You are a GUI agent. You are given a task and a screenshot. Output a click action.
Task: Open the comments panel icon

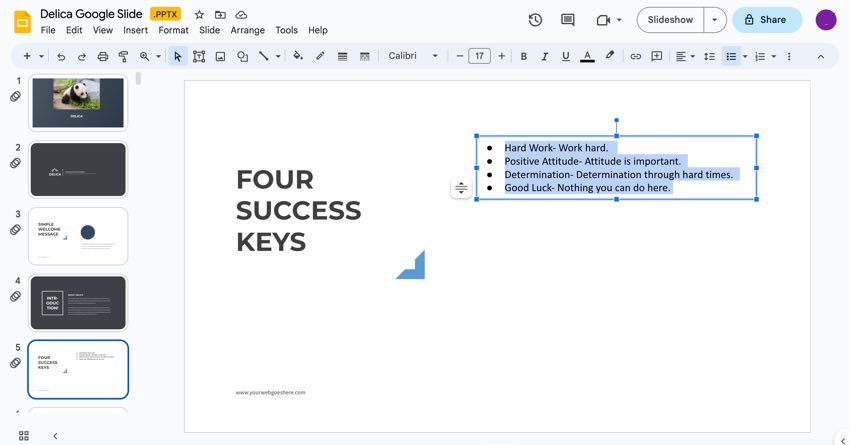coord(568,20)
